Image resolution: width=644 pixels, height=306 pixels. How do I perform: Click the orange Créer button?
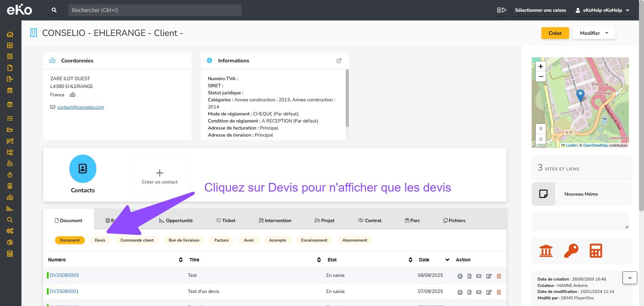tap(555, 33)
